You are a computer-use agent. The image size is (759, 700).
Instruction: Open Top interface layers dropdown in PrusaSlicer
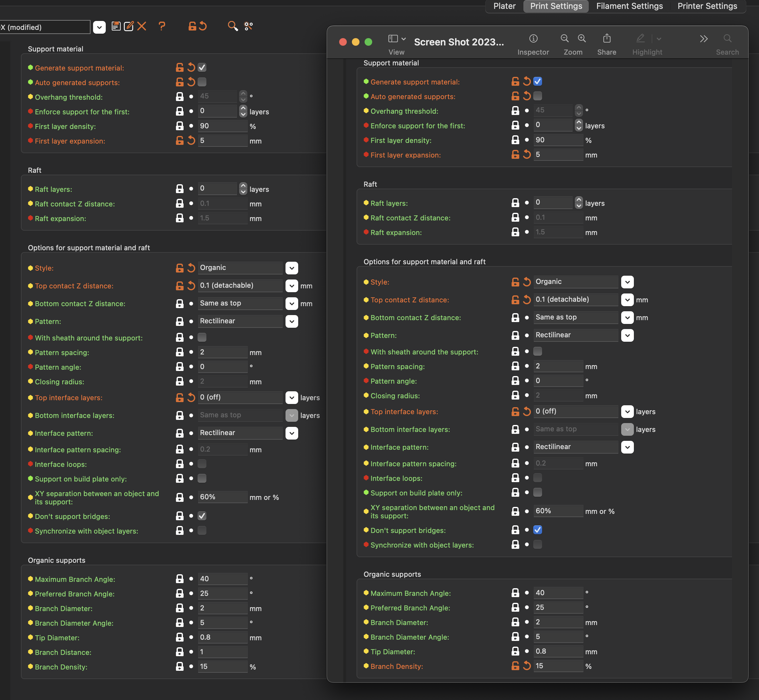coord(292,398)
